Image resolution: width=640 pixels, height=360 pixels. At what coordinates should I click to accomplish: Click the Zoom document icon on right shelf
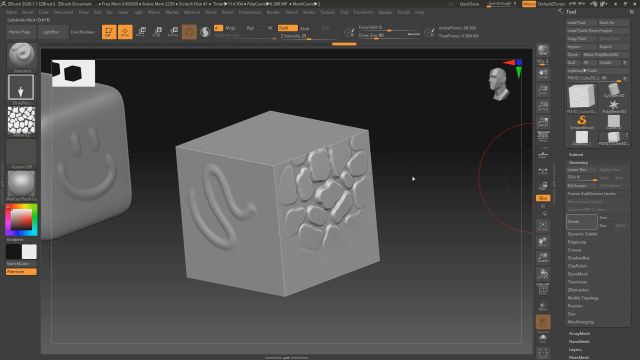(543, 90)
